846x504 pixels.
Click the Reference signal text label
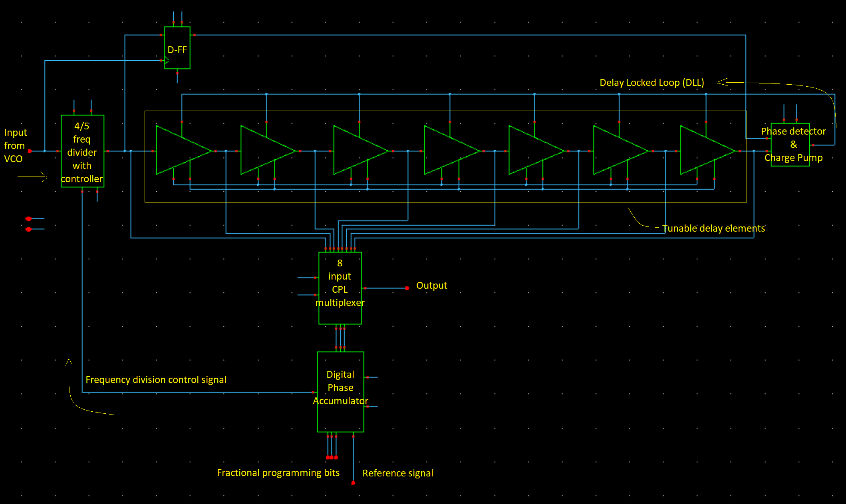click(x=397, y=473)
